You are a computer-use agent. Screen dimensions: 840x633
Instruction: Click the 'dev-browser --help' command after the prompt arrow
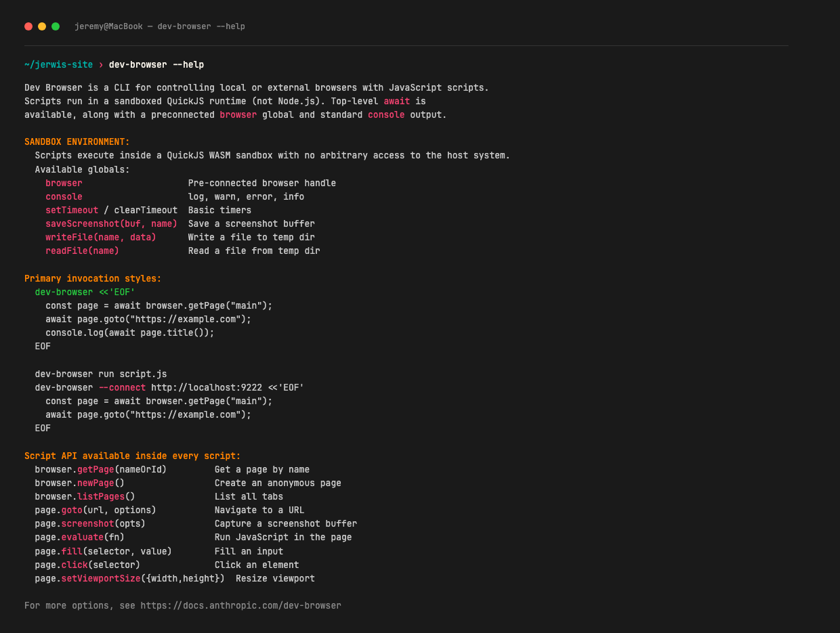[156, 65]
